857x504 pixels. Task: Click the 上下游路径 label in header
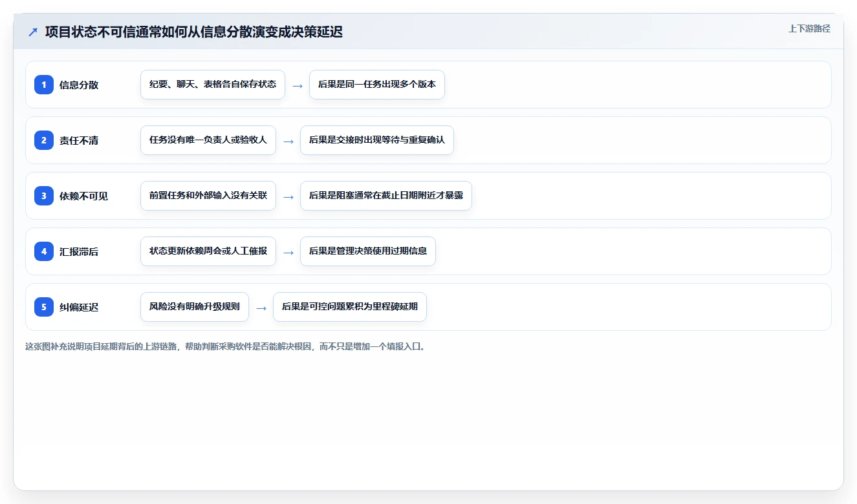809,29
